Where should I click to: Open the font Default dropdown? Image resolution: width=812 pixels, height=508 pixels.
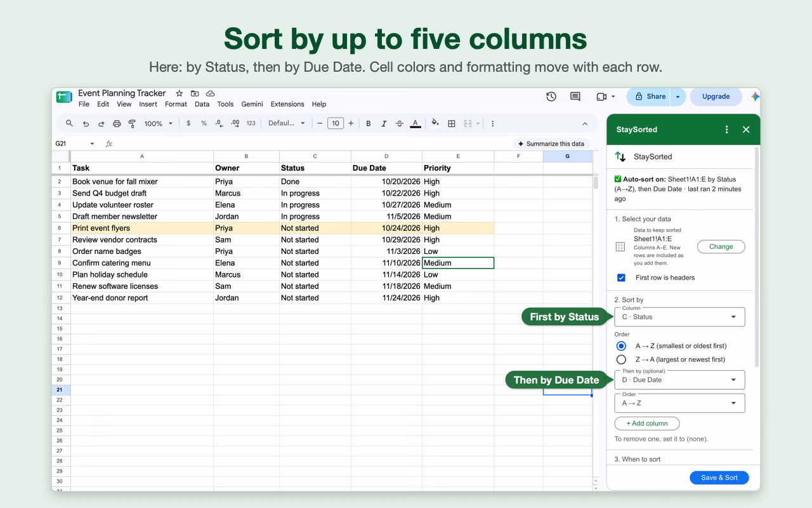(287, 123)
